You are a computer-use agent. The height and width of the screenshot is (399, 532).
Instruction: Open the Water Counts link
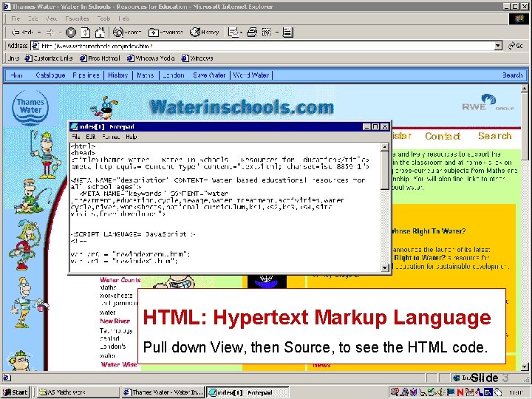[x=120, y=280]
